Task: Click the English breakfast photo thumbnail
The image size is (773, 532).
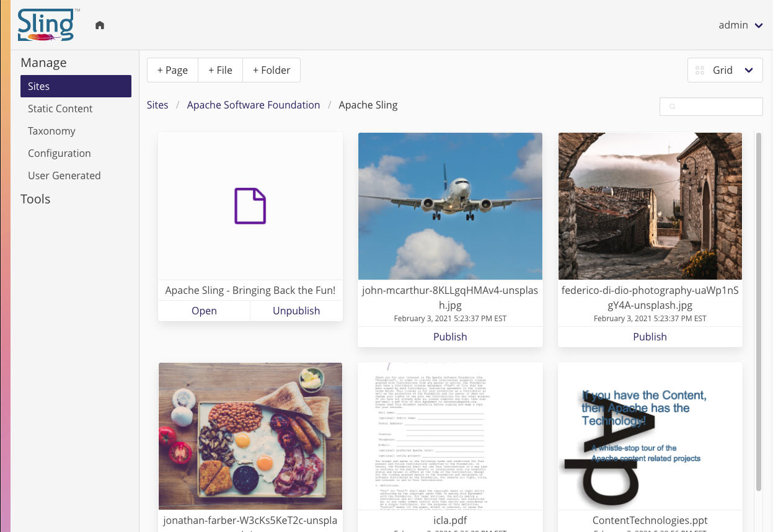Action: [x=250, y=436]
